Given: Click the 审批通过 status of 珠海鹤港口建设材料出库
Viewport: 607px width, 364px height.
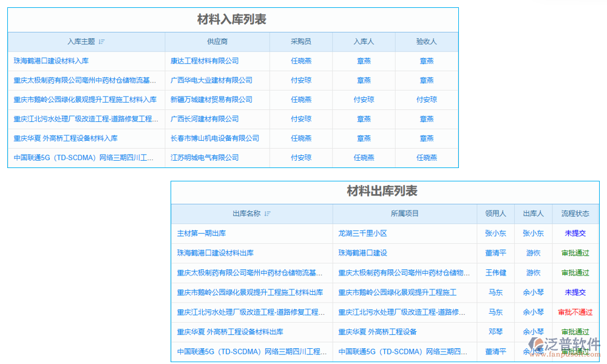Looking at the screenshot, I should click(575, 253).
